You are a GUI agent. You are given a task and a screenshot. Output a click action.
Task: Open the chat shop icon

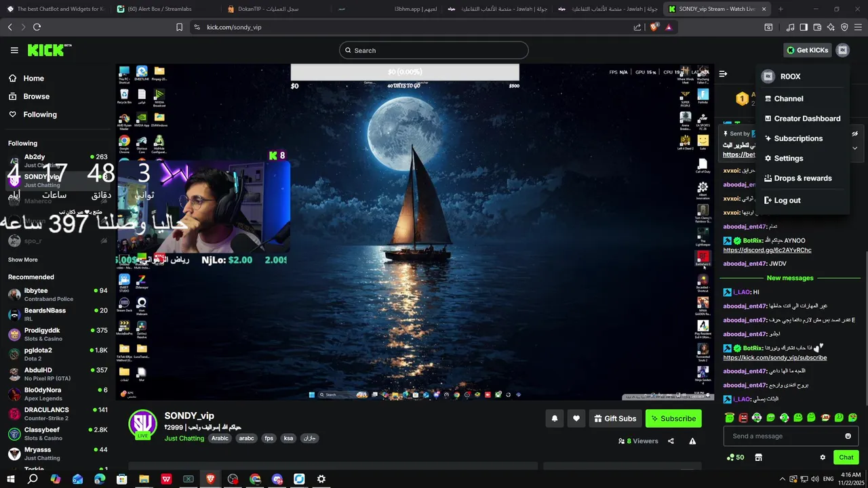point(758,457)
